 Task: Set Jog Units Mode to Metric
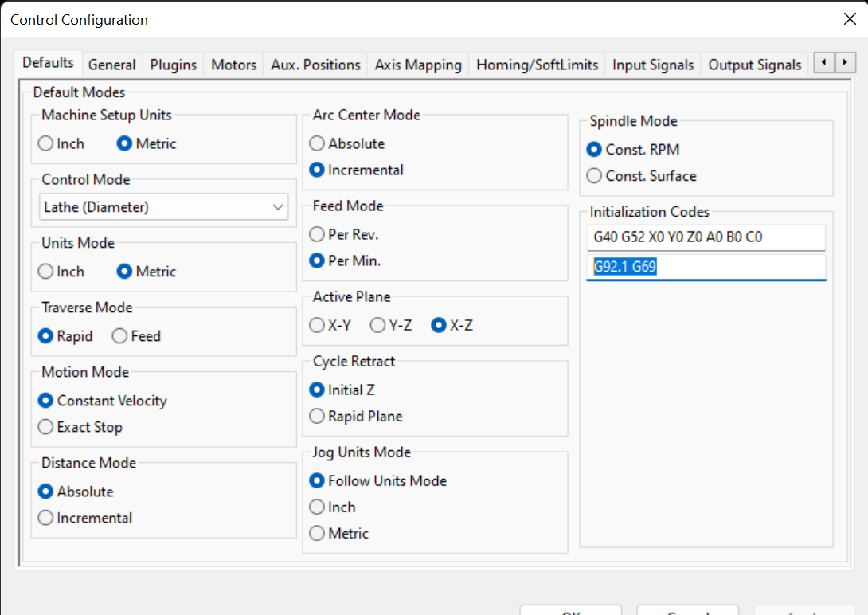pos(317,533)
